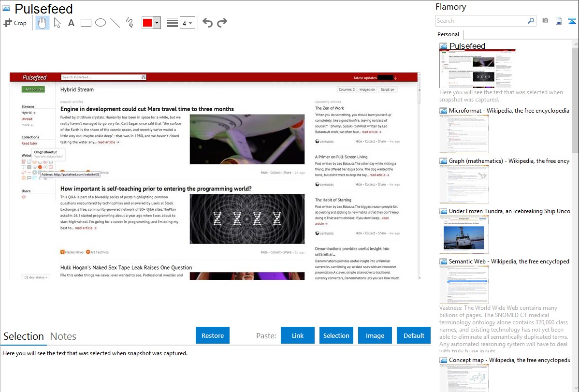Switch to the Notes tab
The height and width of the screenshot is (392, 579).
tap(63, 336)
